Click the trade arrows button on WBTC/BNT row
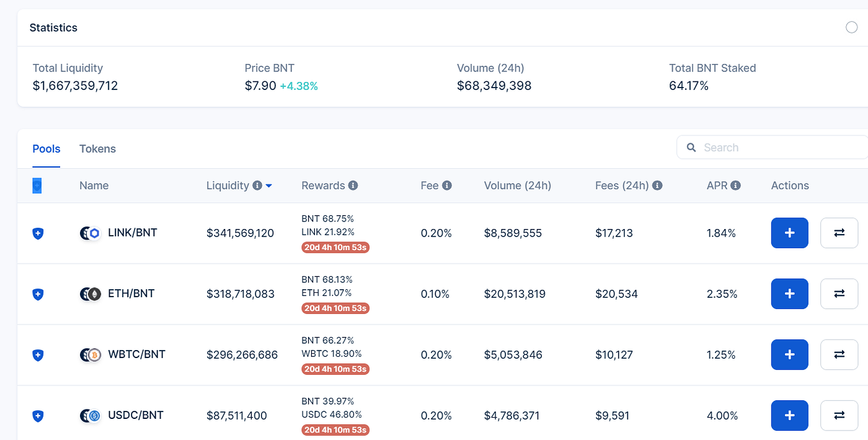Screen dimensions: 868x440 click(839, 354)
